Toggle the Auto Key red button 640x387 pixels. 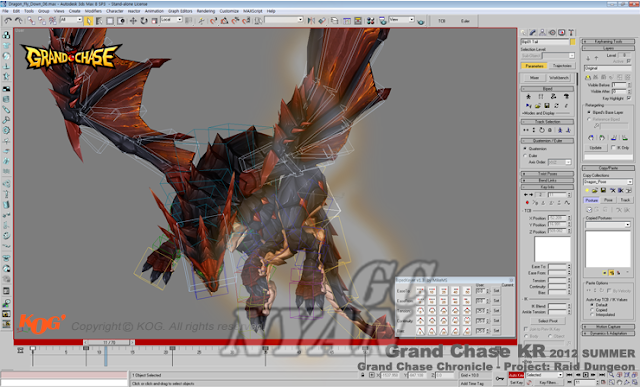(x=516, y=375)
